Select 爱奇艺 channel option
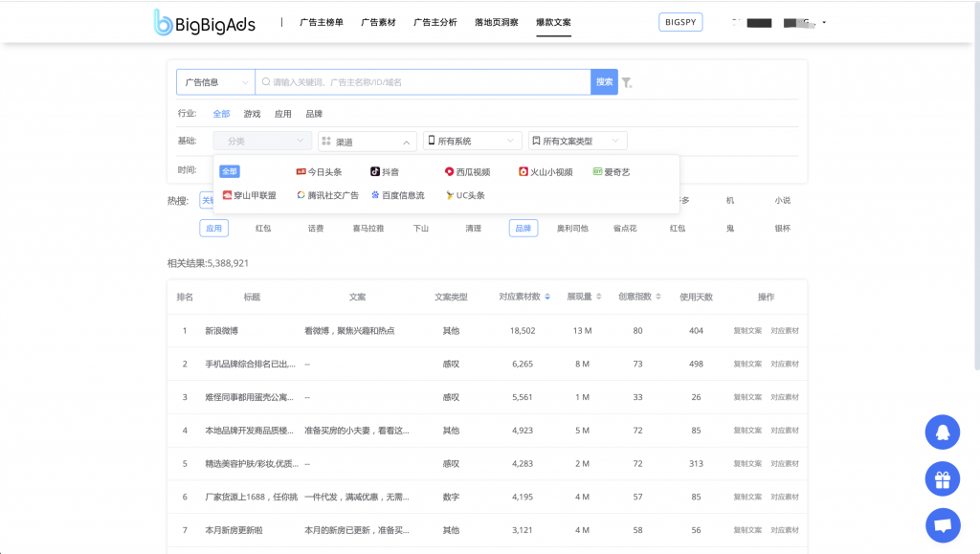Viewport: 980px width, 554px height. 612,172
